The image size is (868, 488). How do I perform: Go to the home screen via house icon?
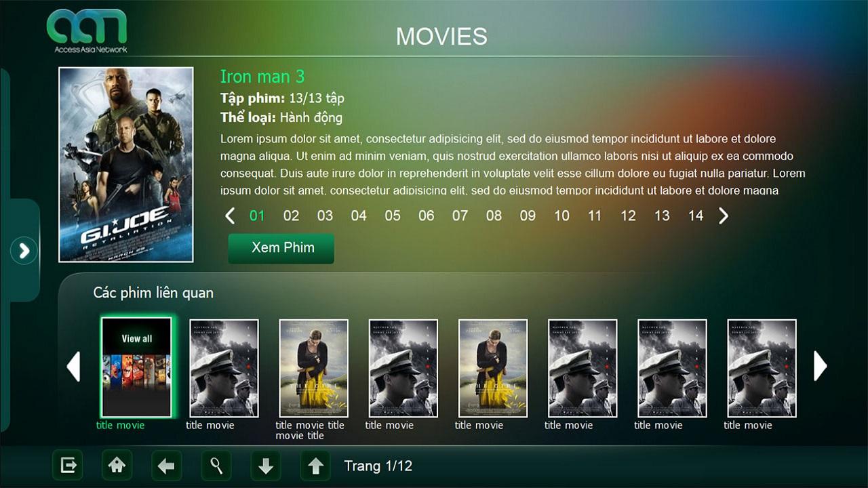point(117,466)
